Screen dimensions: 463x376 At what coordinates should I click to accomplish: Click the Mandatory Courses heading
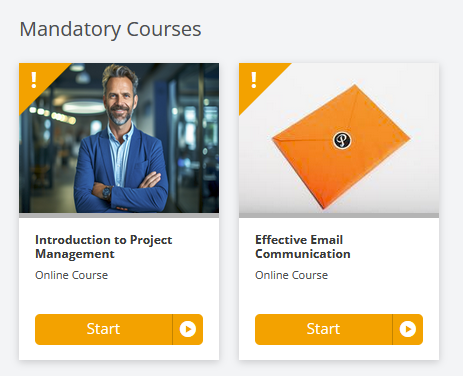point(110,29)
